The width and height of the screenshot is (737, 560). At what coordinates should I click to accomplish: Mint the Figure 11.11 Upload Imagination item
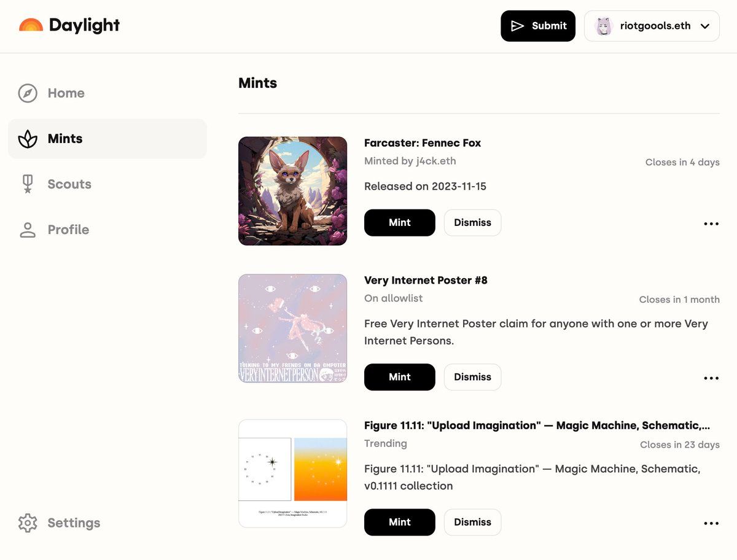[x=400, y=522]
